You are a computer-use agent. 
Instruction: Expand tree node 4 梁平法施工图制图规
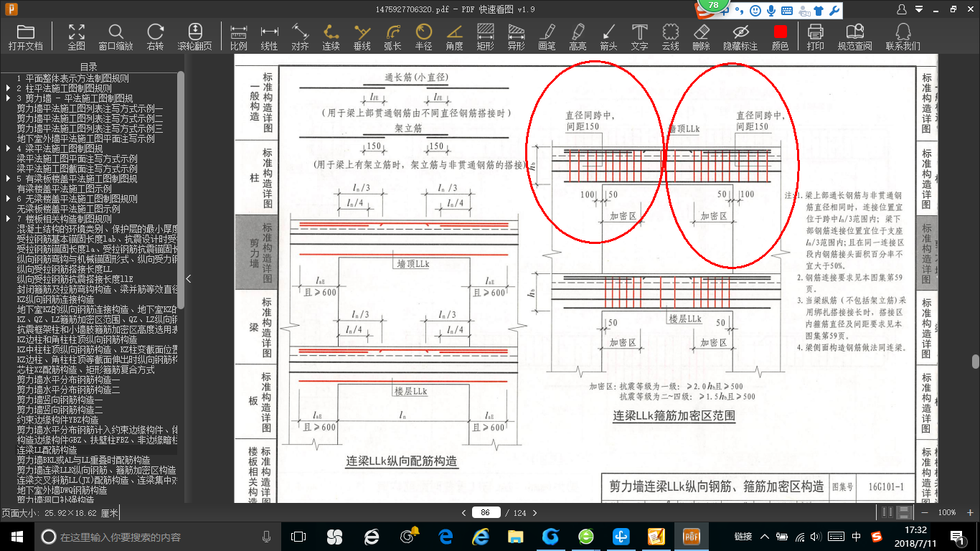[x=8, y=149]
